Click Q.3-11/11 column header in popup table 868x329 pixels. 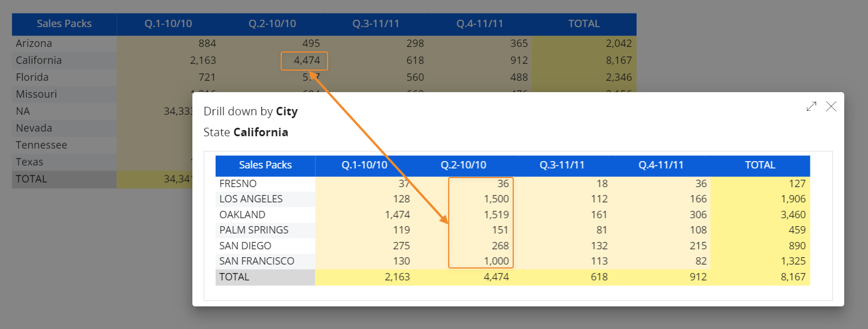562,165
